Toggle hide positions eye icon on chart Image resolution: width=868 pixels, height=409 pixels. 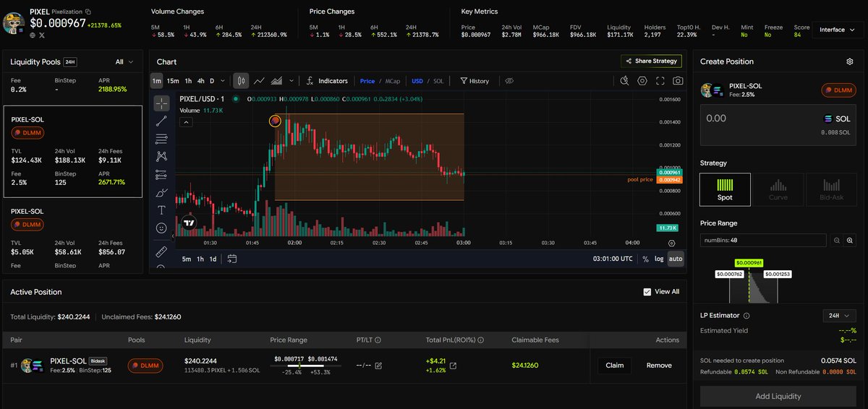tap(509, 81)
